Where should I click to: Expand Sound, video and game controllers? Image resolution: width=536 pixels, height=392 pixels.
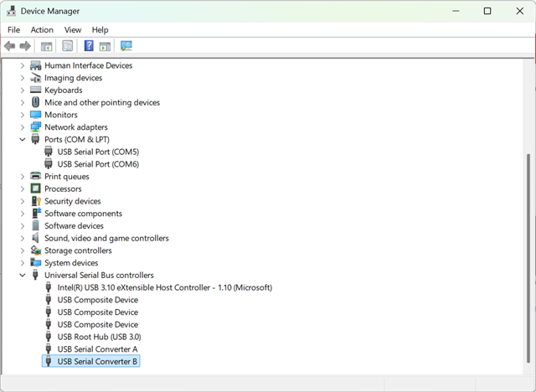[x=23, y=238]
